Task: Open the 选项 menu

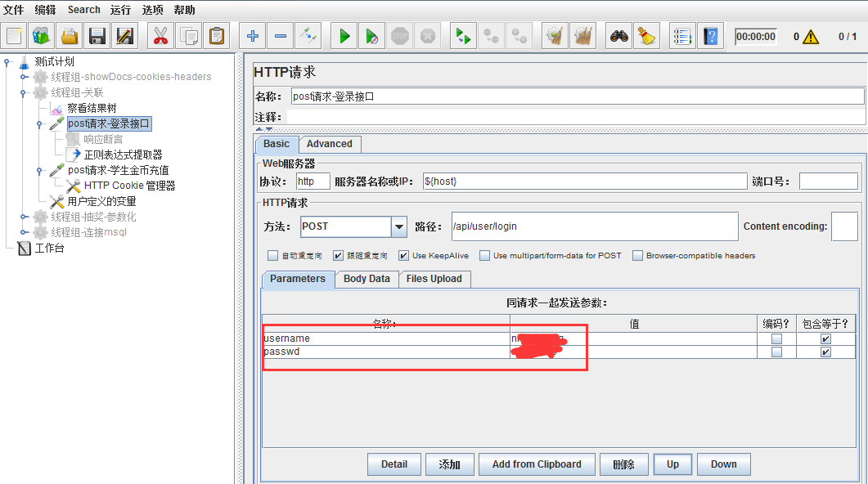Action: [152, 10]
